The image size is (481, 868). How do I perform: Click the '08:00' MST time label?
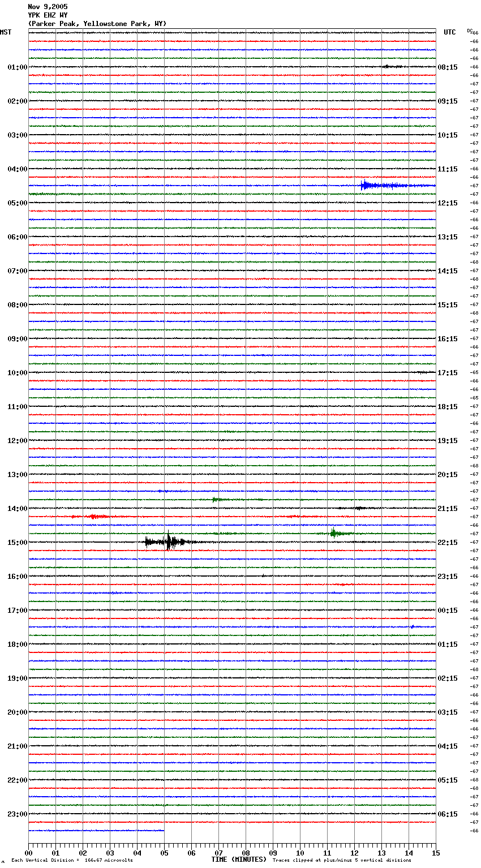click(18, 305)
